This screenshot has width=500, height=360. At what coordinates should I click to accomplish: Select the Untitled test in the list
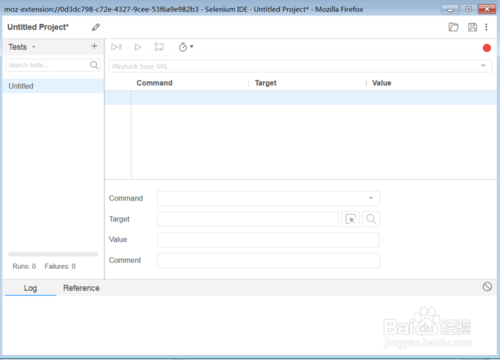coord(53,86)
